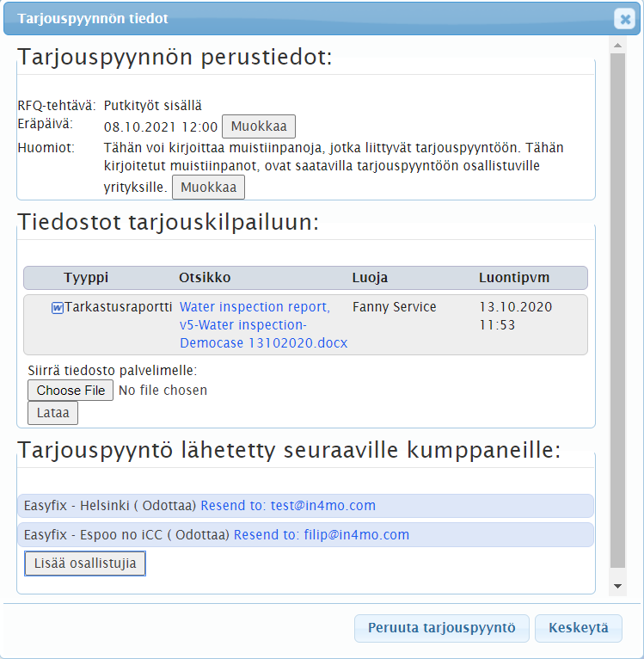644x659 pixels.
Task: Click Muokkaa next to the Eräpäivä date
Action: (259, 126)
